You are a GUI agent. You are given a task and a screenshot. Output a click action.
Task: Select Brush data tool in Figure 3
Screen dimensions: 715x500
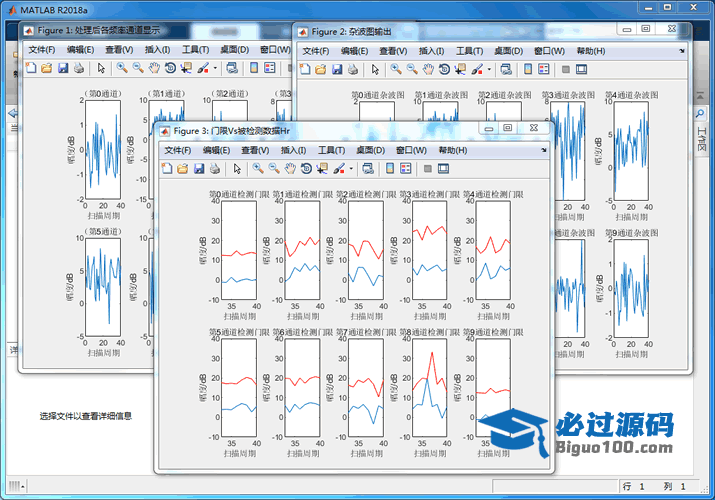[339, 169]
